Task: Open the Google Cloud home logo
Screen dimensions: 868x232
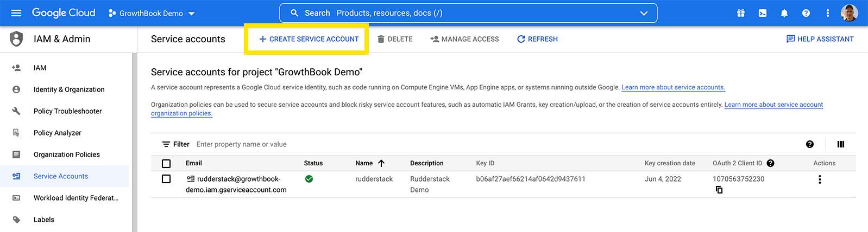Action: click(64, 13)
